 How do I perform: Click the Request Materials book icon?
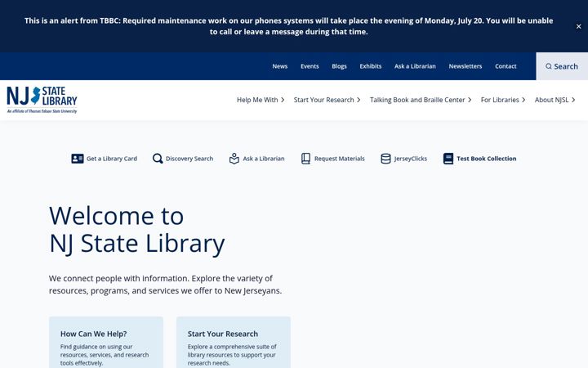[x=305, y=159]
